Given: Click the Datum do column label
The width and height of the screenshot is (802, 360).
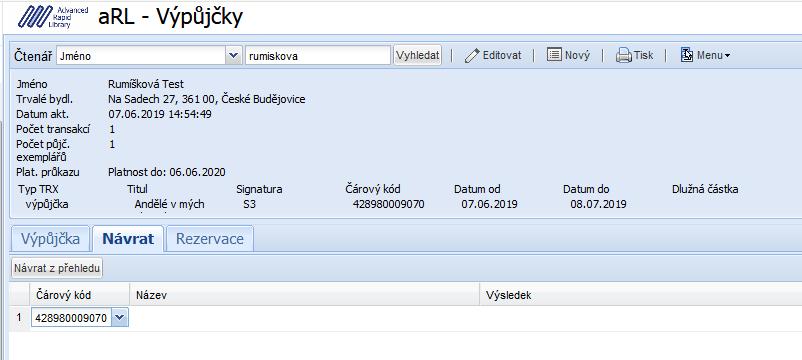Looking at the screenshot, I should 586,189.
